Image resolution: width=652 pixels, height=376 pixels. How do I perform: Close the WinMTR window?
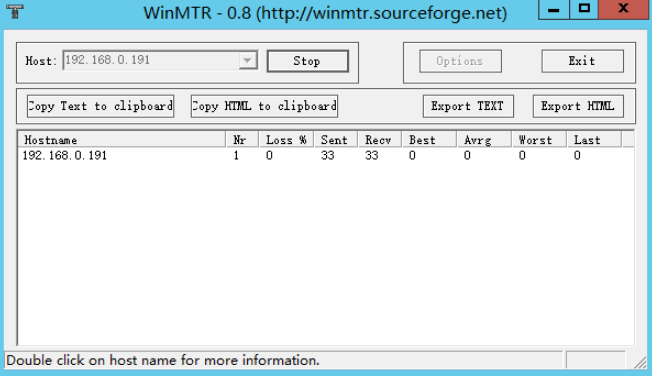coord(624,9)
